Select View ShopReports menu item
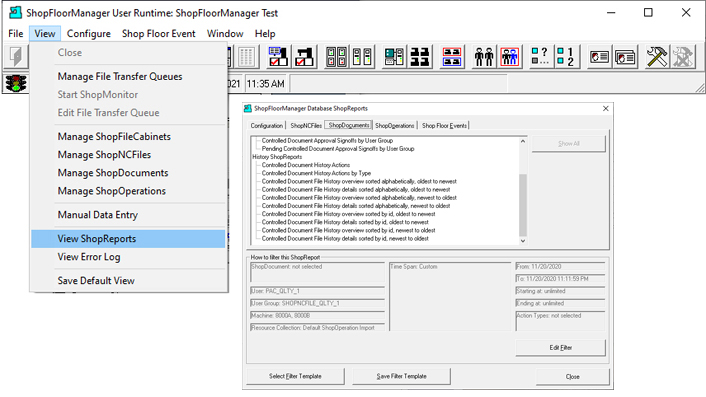 [128, 239]
